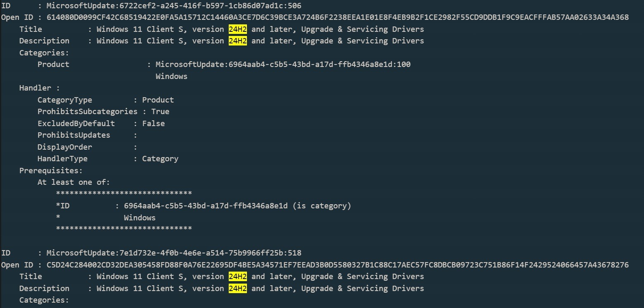Click highlighted 24H2 in the first Description line

pos(237,41)
